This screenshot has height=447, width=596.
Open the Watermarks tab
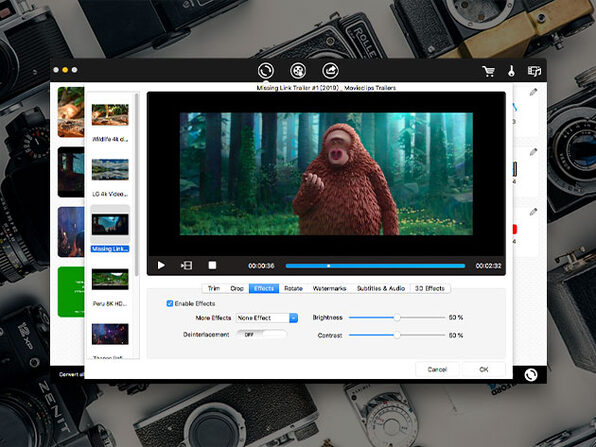coord(329,288)
